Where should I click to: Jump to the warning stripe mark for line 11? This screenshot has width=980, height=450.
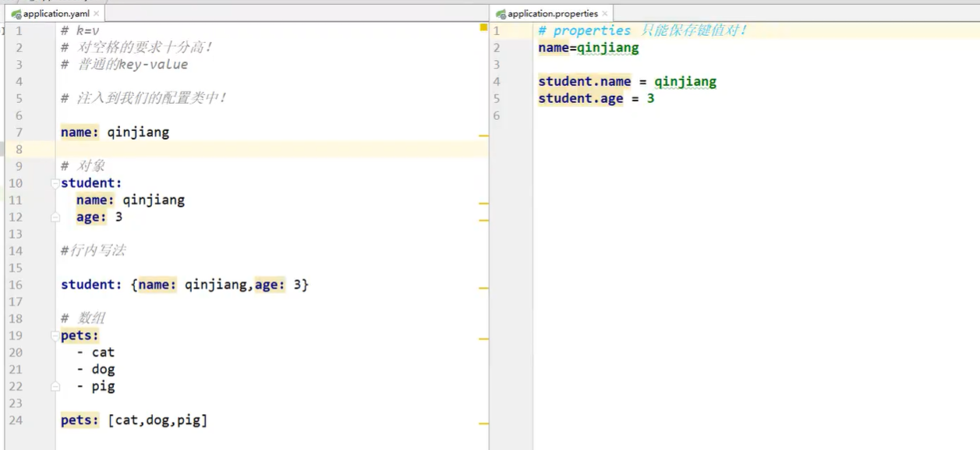(x=483, y=204)
